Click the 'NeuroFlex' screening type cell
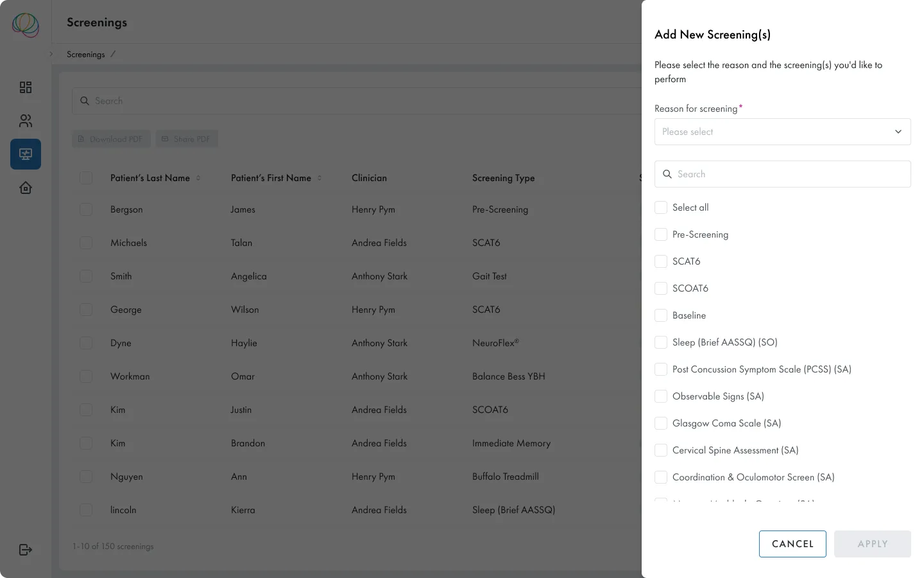 pyautogui.click(x=495, y=343)
